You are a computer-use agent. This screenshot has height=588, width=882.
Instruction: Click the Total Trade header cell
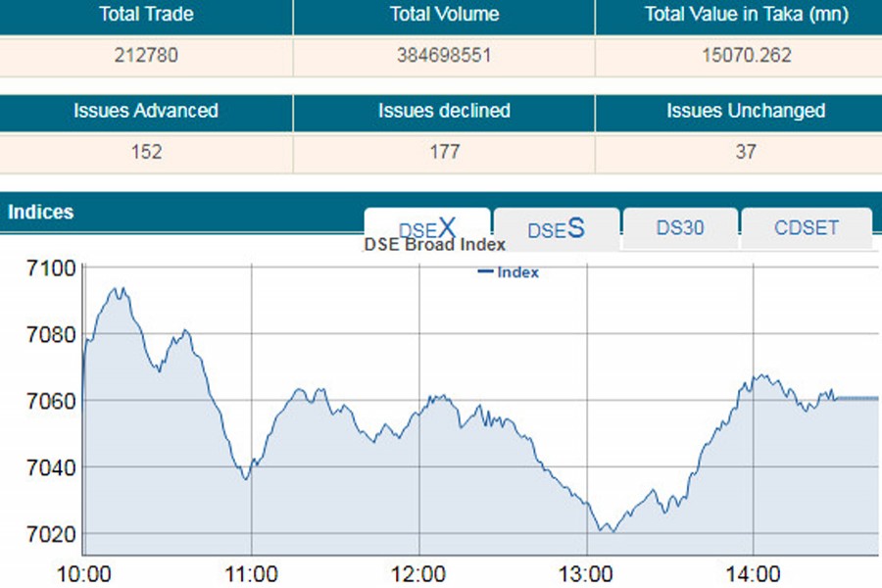point(146,15)
